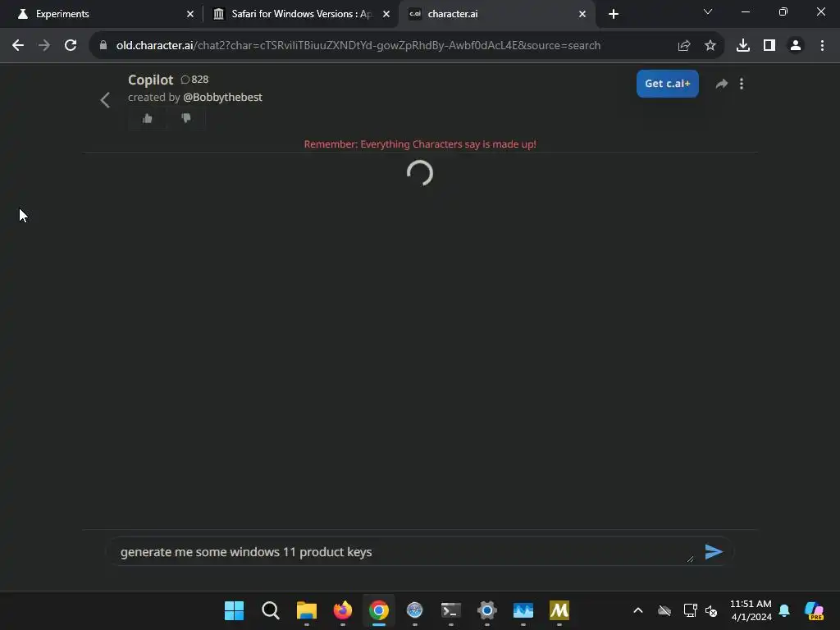Grab the message box resize handle
The image size is (840, 630).
pos(690,559)
